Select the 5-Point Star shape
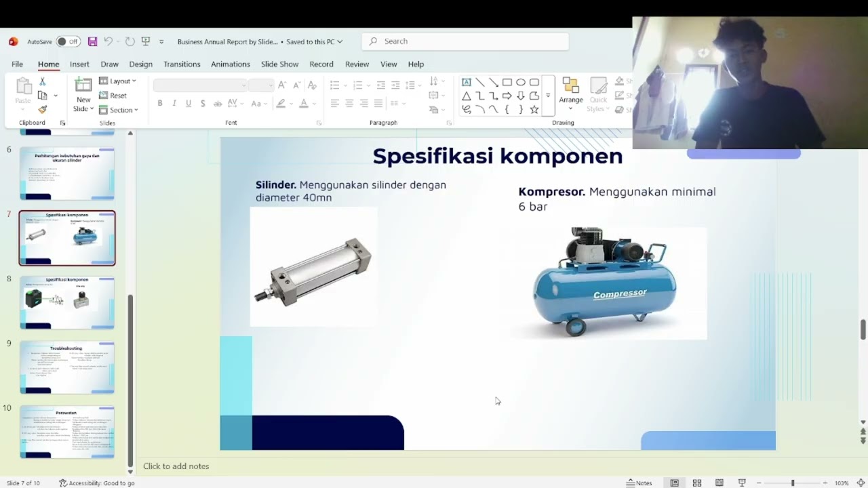Image resolution: width=868 pixels, height=488 pixels. [x=534, y=109]
